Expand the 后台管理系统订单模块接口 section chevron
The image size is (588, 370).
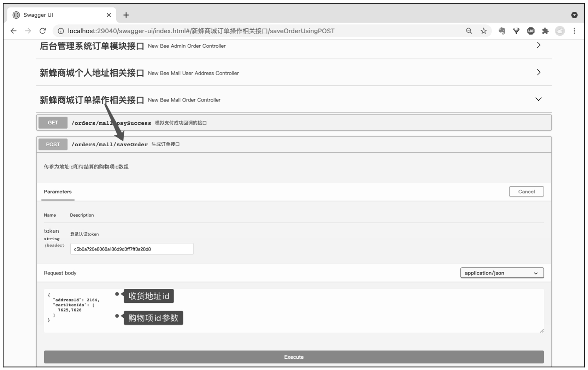539,45
